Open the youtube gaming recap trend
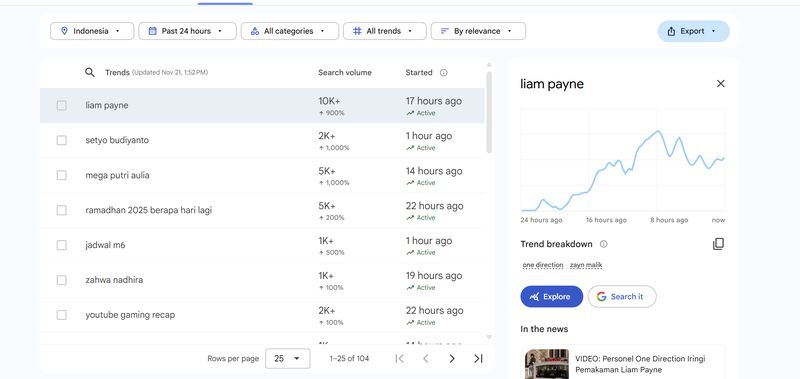This screenshot has height=379, width=800. click(130, 315)
